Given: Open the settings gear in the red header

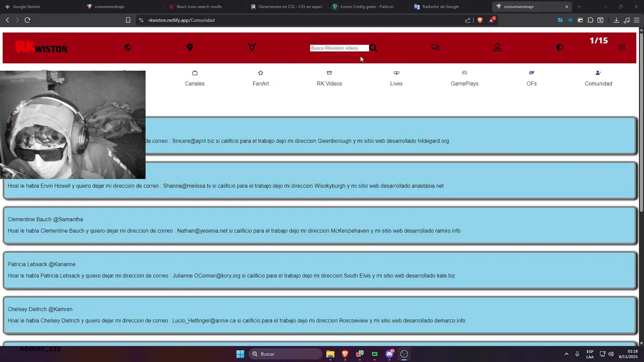Looking at the screenshot, I should 621,47.
